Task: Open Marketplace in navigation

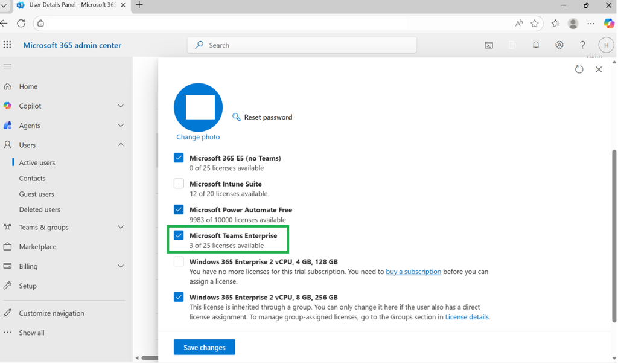Action: 38,247
